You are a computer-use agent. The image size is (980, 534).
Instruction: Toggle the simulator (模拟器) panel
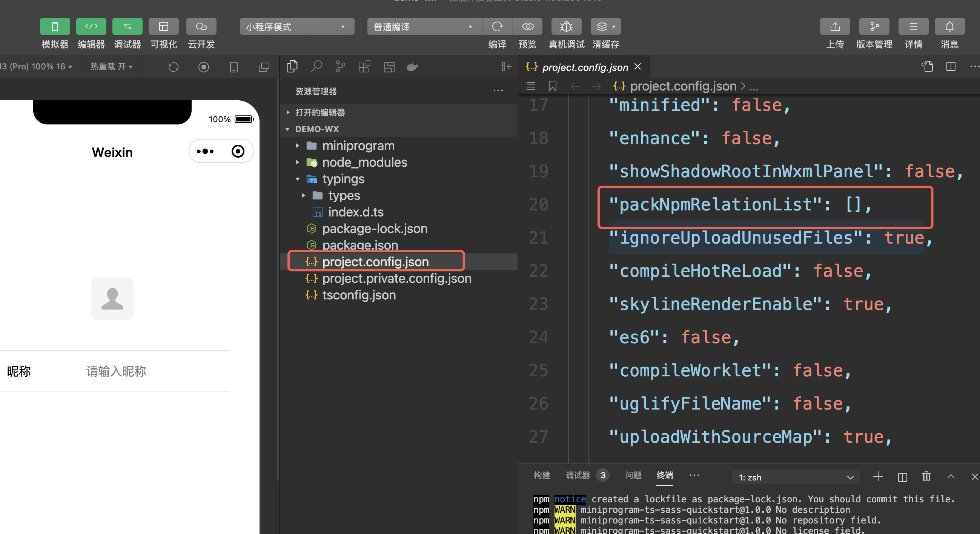click(55, 27)
